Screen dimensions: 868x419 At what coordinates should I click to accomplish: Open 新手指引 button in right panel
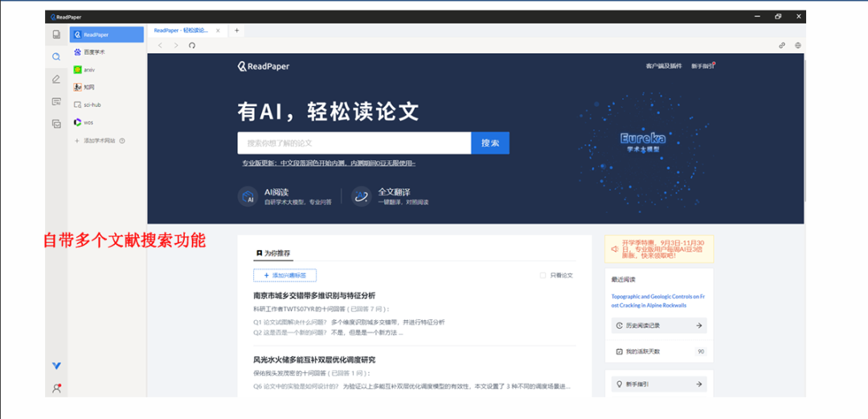(x=659, y=384)
